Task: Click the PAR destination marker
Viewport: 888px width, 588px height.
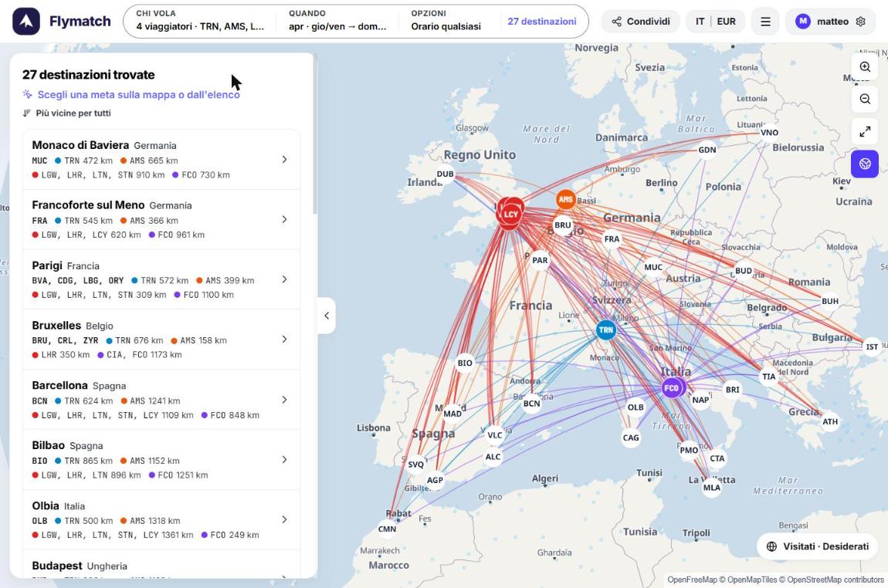Action: [540, 260]
